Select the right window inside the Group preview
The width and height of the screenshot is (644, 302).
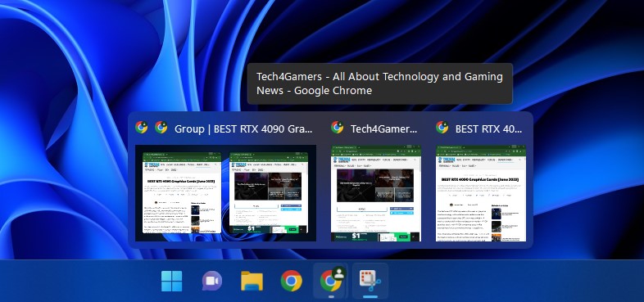[x=269, y=193]
